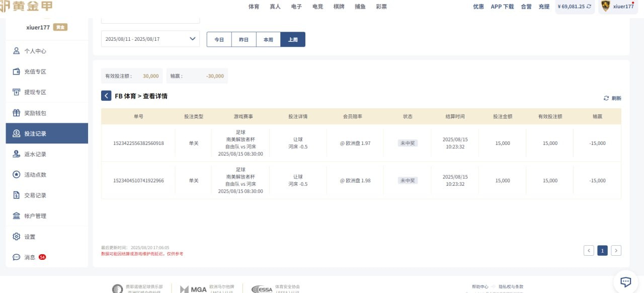
Task: Switch to the 本周 date filter
Action: (268, 39)
